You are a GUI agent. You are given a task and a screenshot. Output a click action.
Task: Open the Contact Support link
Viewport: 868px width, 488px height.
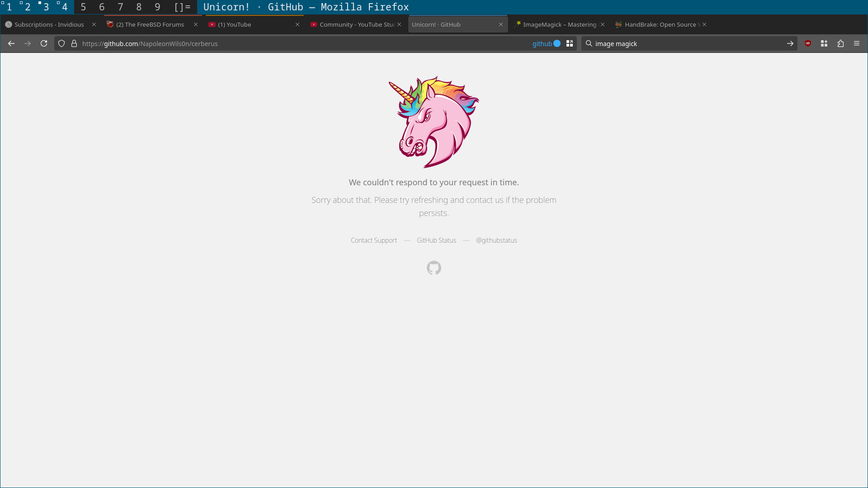pos(373,240)
